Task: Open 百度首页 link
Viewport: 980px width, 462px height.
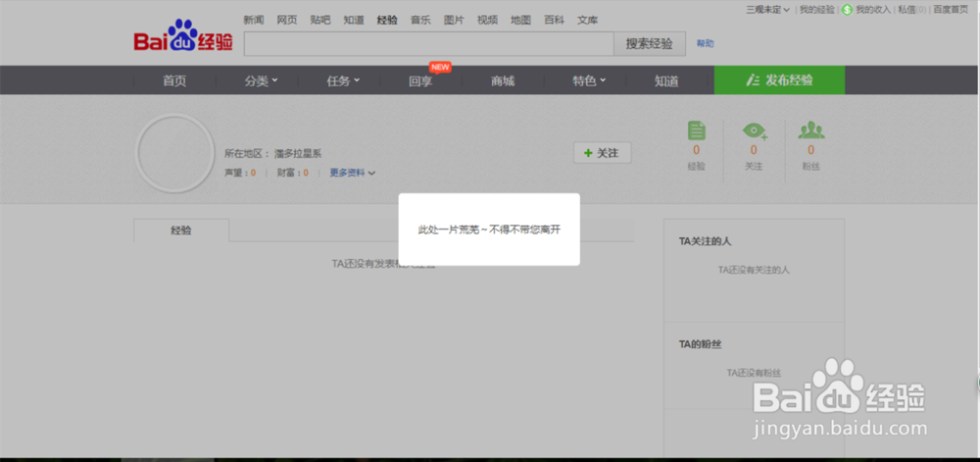Action: 951,10
